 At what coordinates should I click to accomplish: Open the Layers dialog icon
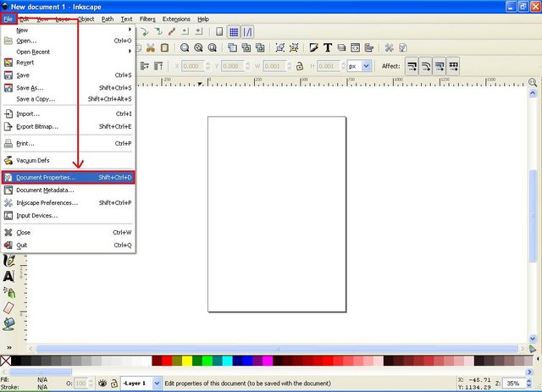pyautogui.click(x=341, y=47)
